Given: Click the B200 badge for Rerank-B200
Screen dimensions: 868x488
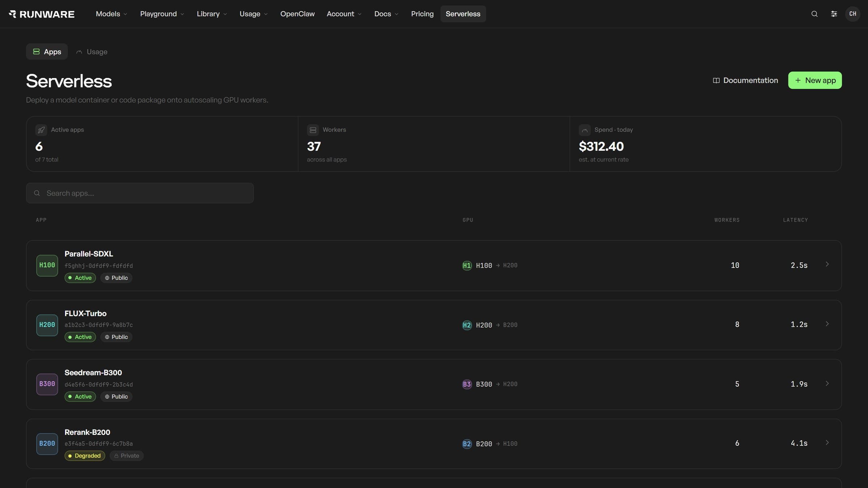Looking at the screenshot, I should 47,444.
